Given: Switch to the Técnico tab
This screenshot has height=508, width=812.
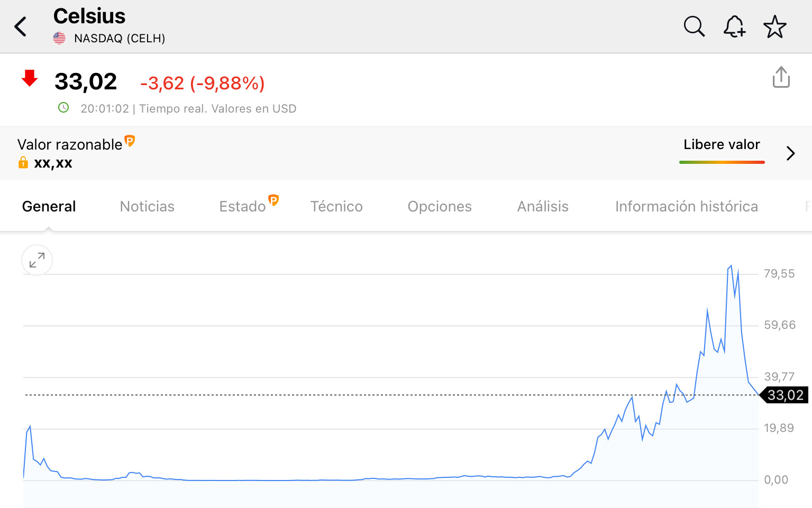Looking at the screenshot, I should pyautogui.click(x=336, y=206).
